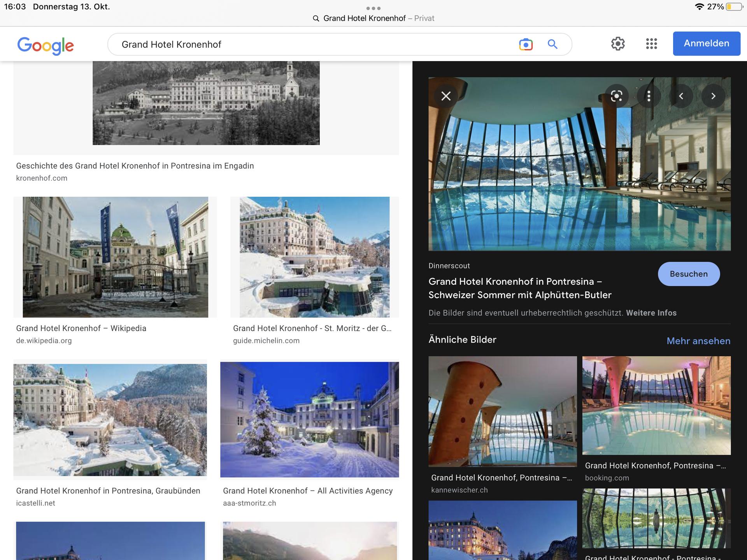Click the Besuchen button
This screenshot has width=747, height=560.
[689, 274]
